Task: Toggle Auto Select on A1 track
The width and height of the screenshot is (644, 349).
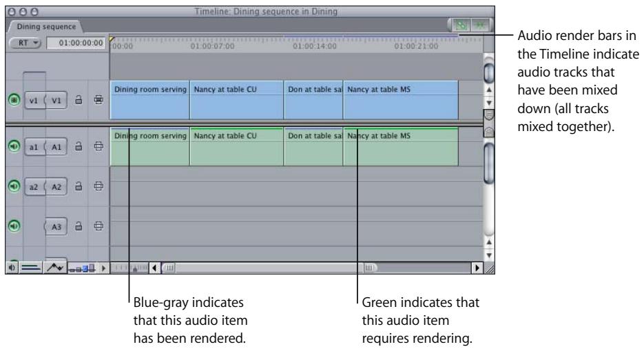Action: pyautogui.click(x=98, y=146)
